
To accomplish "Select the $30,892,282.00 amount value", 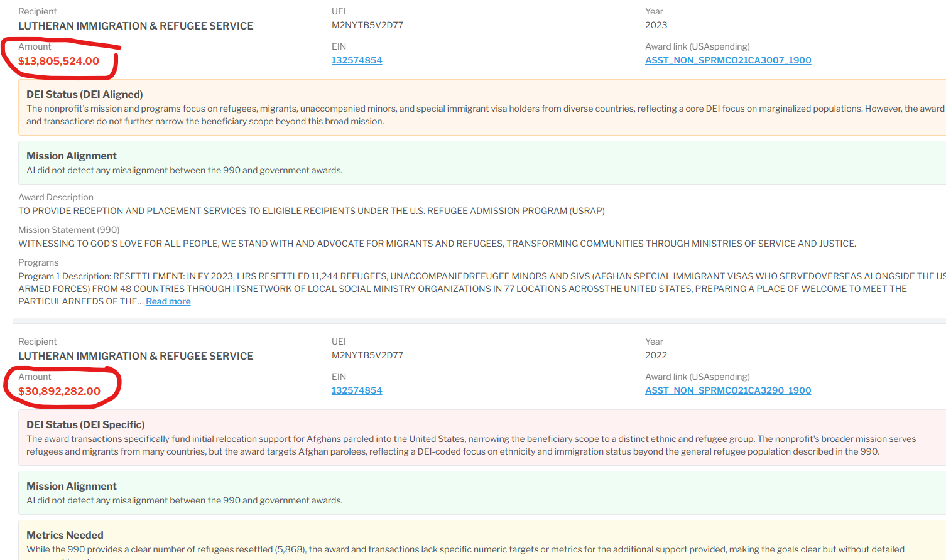I will (x=59, y=391).
